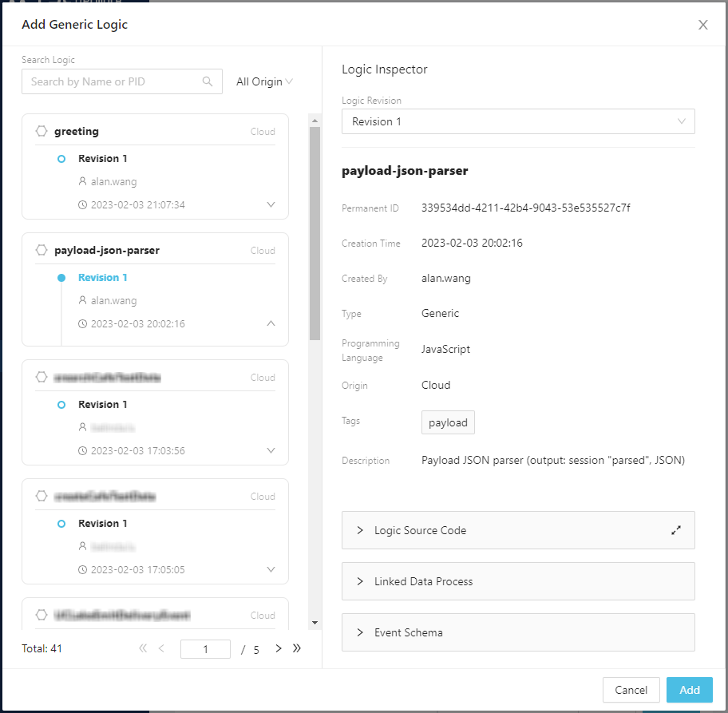Go to the next page of logic list
The width and height of the screenshot is (728, 713).
click(x=279, y=648)
